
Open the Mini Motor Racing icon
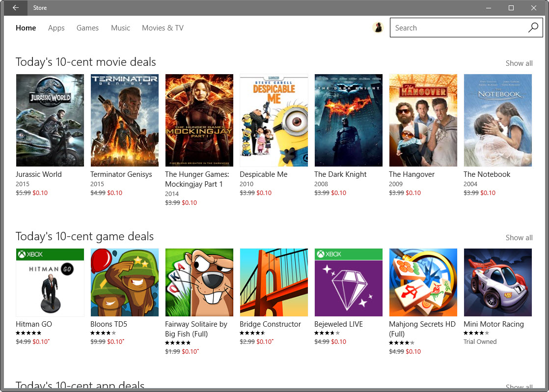(x=497, y=282)
